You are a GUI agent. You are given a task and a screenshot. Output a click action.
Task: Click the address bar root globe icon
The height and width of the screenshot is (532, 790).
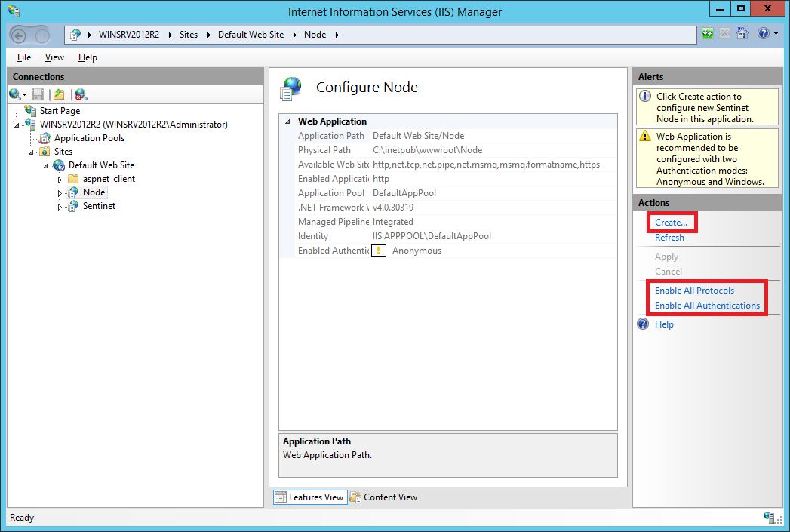pos(75,35)
